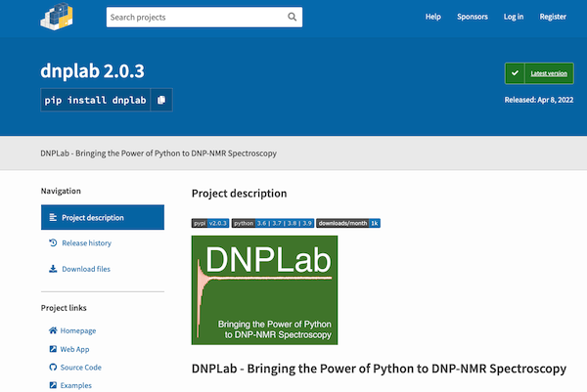Click the 'Project description' heading

tap(240, 194)
